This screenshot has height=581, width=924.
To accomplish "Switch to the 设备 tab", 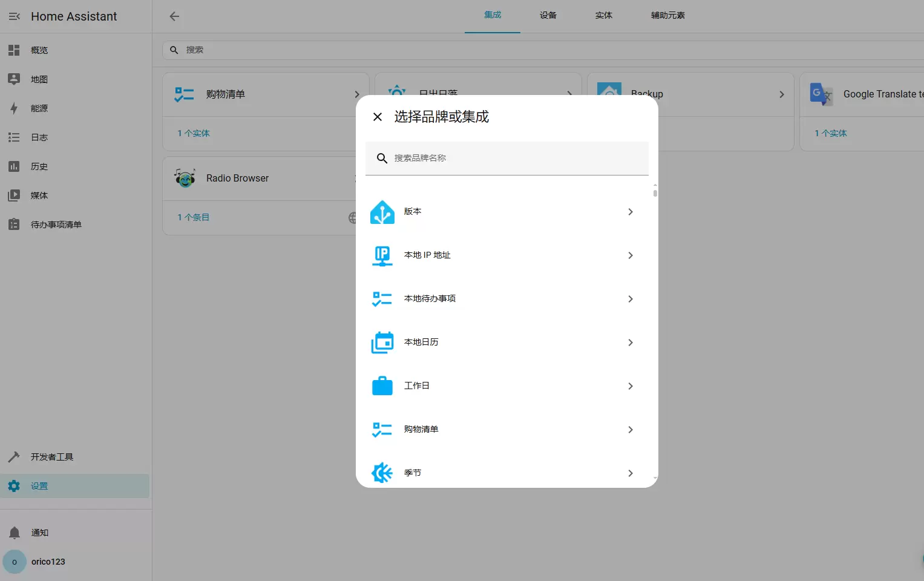I will tap(548, 16).
